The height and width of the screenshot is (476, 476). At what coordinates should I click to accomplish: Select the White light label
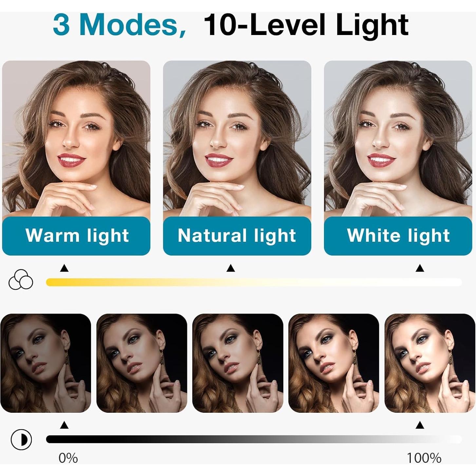(398, 236)
